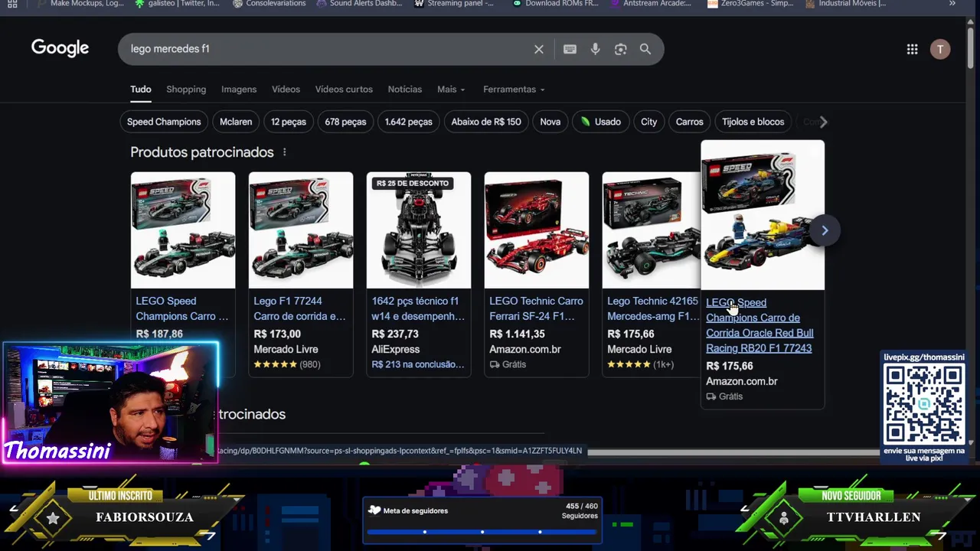Open the Consolevariations bookmark
980x551 pixels.
pos(269,4)
